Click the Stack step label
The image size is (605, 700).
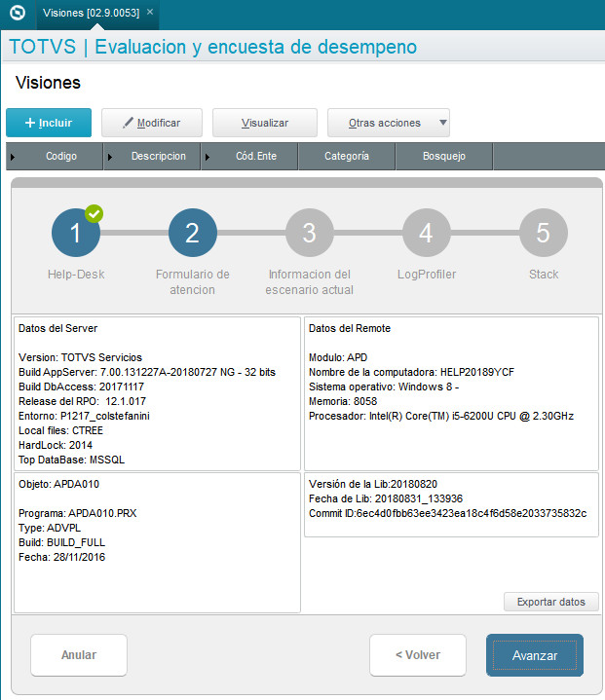(544, 275)
